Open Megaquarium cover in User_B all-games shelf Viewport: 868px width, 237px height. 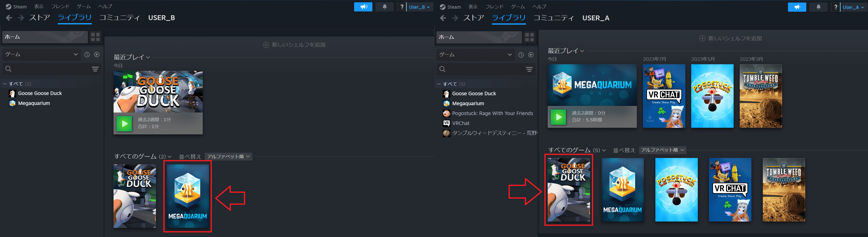pyautogui.click(x=187, y=196)
